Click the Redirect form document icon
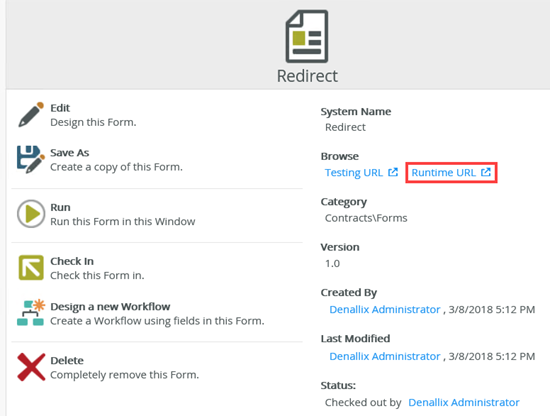Image resolution: width=550 pixels, height=416 pixels. pyautogui.click(x=307, y=36)
